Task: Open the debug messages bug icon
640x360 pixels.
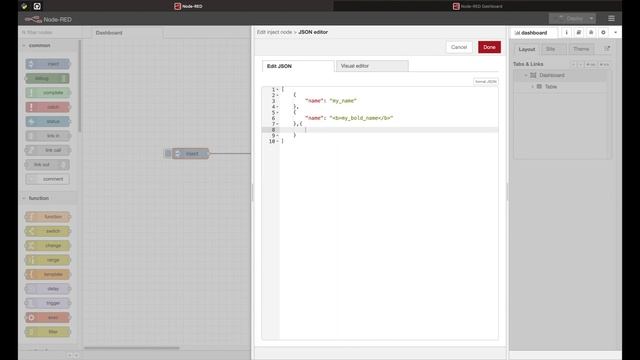Action: (591, 33)
